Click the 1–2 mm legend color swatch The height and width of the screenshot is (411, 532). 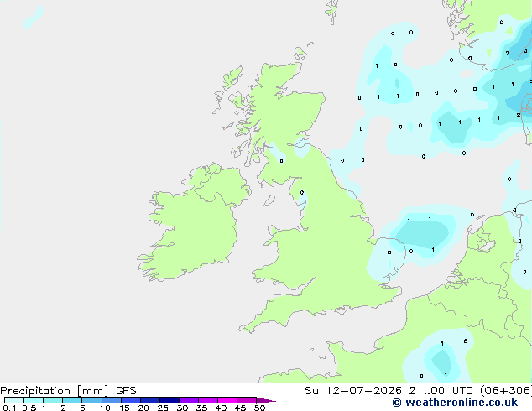[x=53, y=400]
